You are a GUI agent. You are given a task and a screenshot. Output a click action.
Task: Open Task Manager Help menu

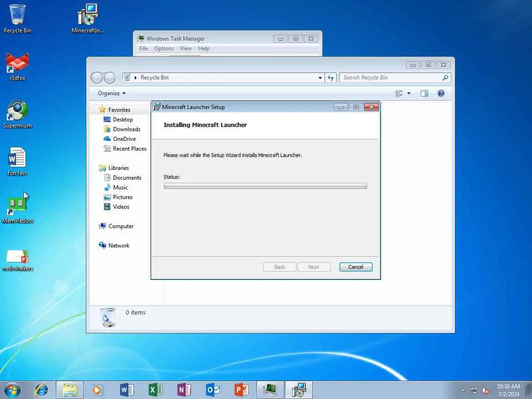point(204,48)
